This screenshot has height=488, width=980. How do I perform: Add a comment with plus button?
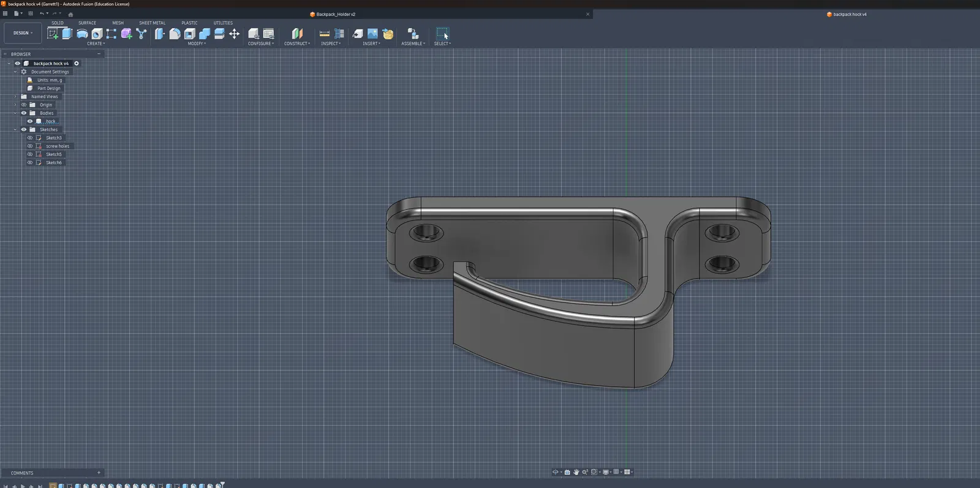[99, 473]
